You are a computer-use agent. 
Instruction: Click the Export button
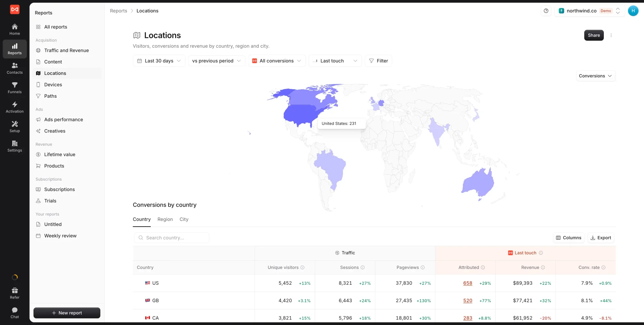tap(601, 238)
